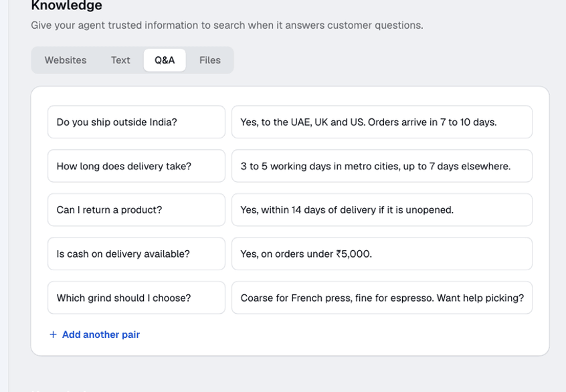The height and width of the screenshot is (392, 566).
Task: Focus the 'Which grind should I choose?' field
Action: point(136,298)
